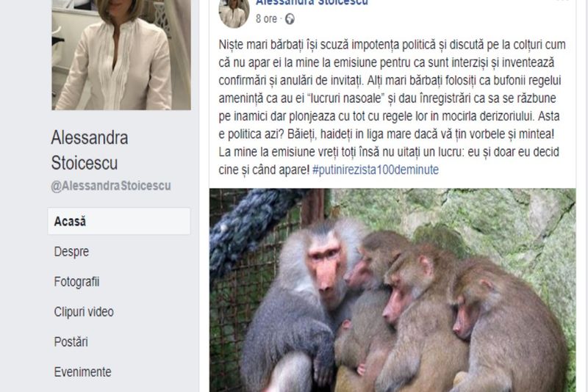Click the page title Alessandra Stoicescu in sidebar
588x392 pixels.
click(x=90, y=150)
